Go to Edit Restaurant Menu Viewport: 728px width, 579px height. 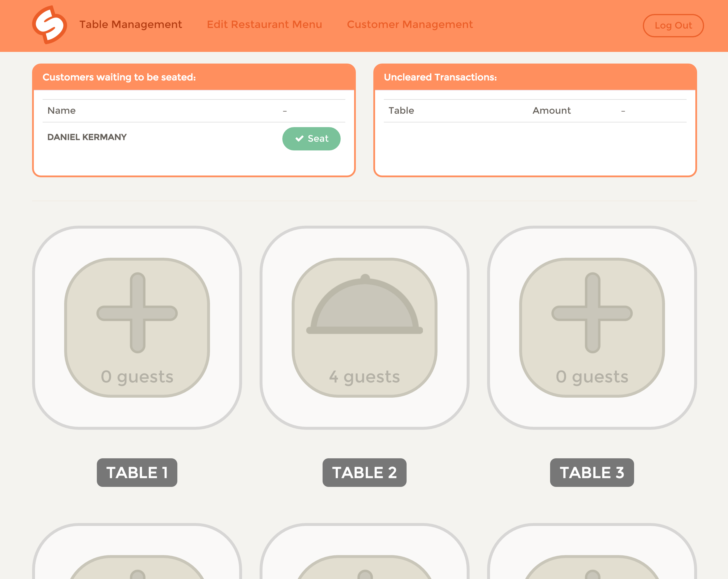tap(264, 25)
